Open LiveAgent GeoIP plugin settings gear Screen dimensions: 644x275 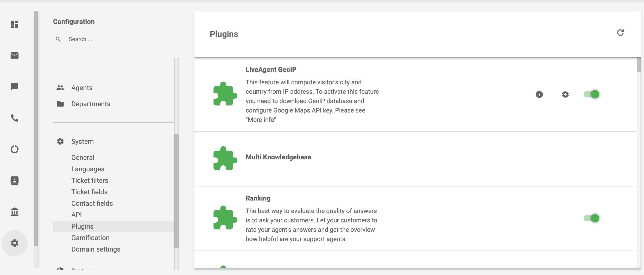pyautogui.click(x=565, y=95)
